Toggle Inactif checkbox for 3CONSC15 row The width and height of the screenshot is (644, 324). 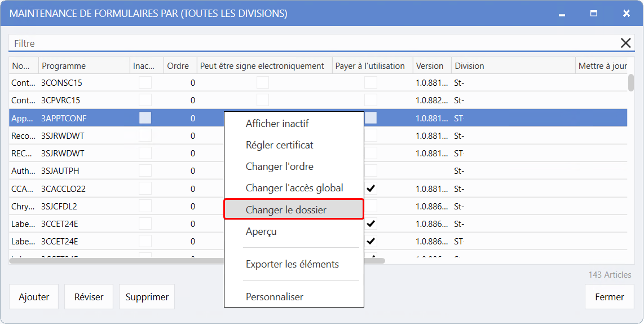[x=145, y=83]
